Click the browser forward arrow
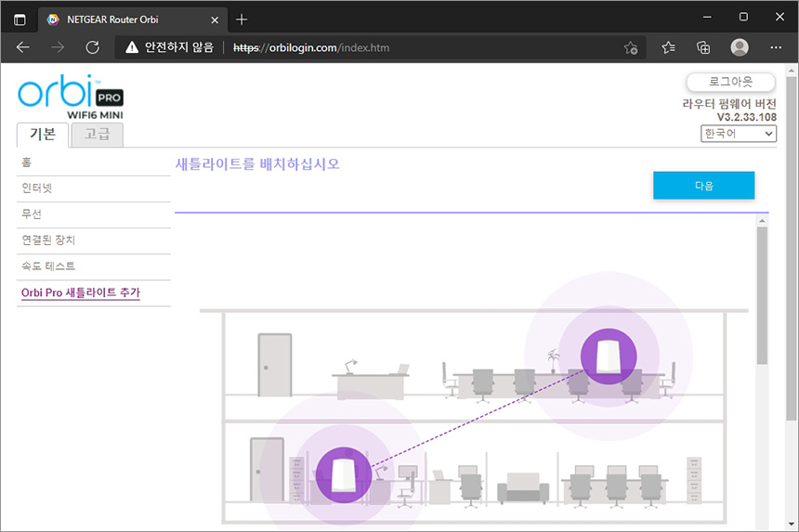The image size is (799, 532). [x=58, y=47]
